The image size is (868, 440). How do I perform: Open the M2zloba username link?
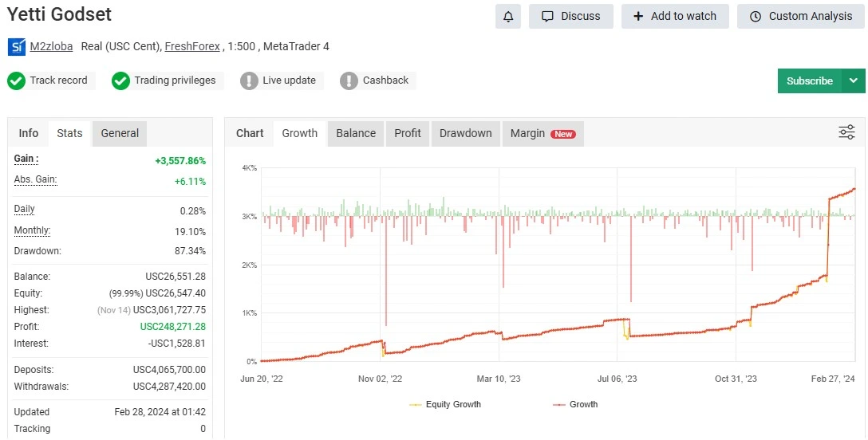(x=51, y=46)
